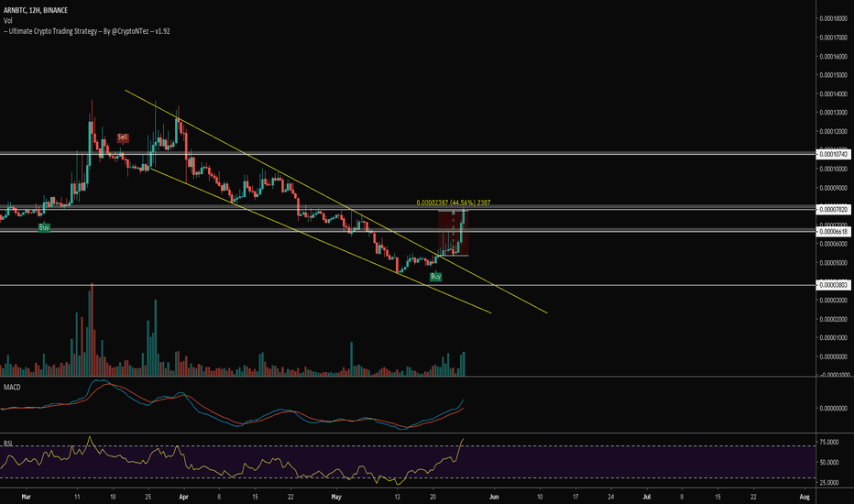The width and height of the screenshot is (854, 504).
Task: Select the 0.00010743 price line label
Action: pyautogui.click(x=833, y=155)
